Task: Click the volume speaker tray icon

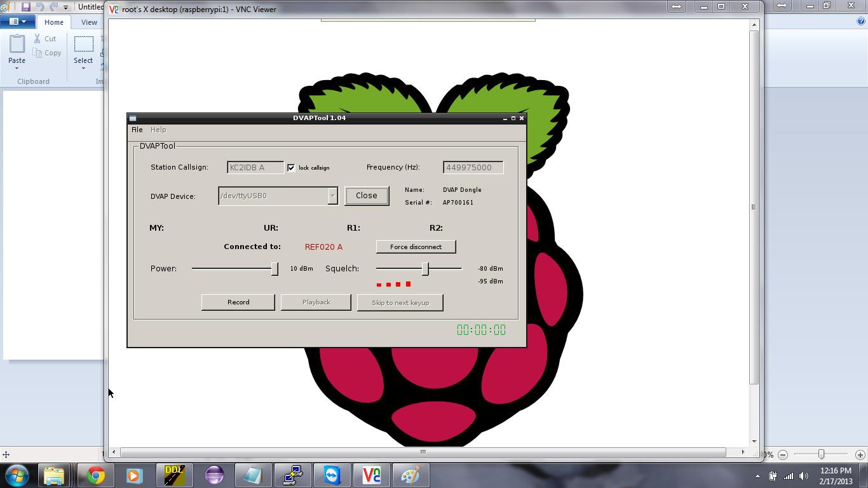Action: pos(804,476)
